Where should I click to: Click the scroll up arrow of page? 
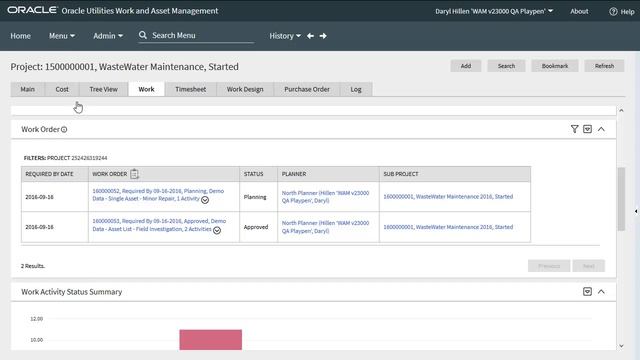[x=621, y=111]
